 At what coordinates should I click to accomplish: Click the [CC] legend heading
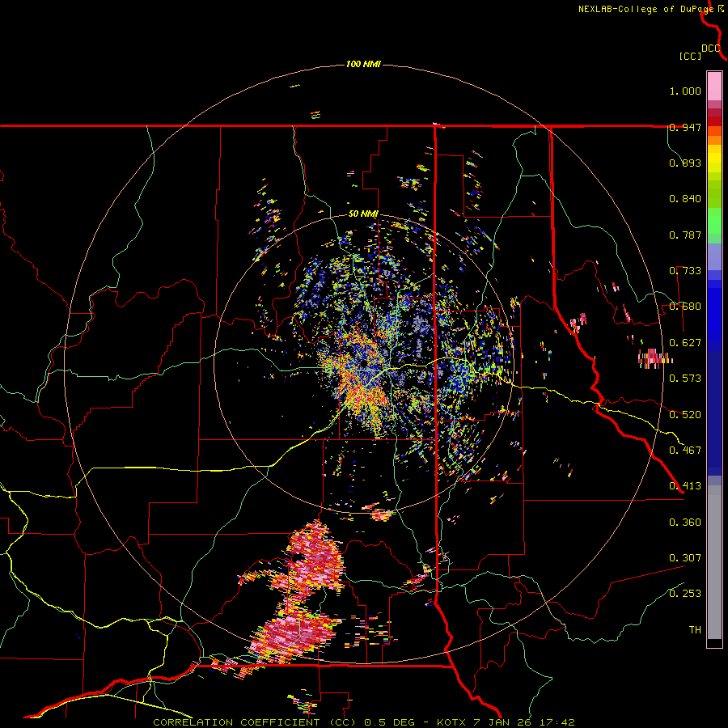pyautogui.click(x=690, y=56)
